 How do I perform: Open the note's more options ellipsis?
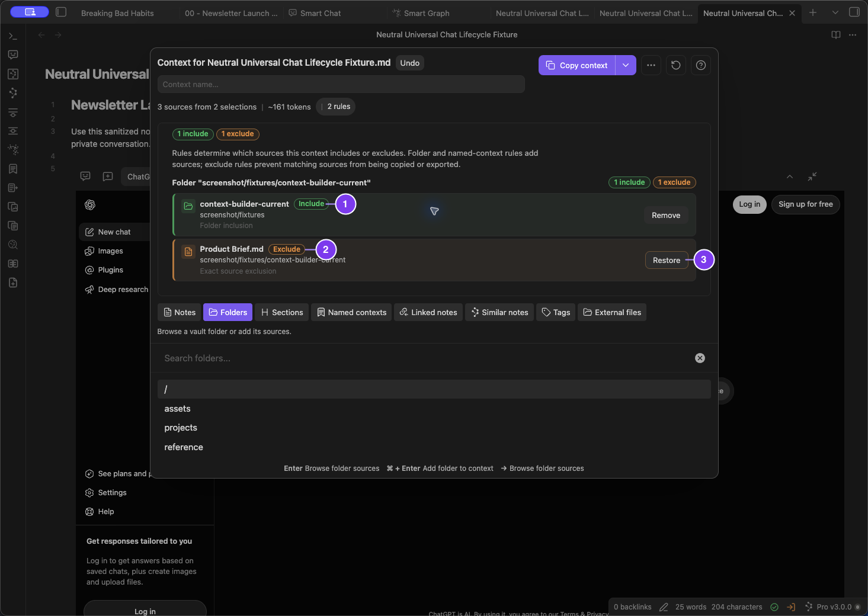[x=853, y=35]
